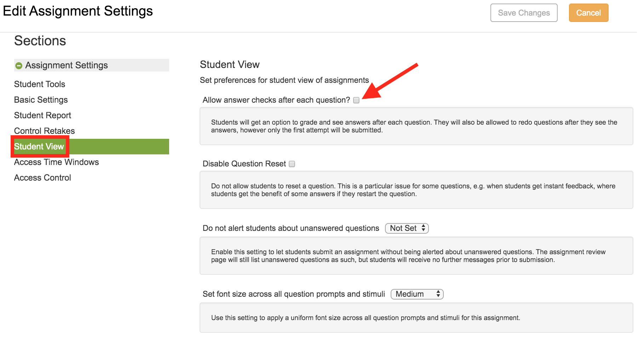Open the Student Report section
This screenshot has height=347, width=644.
pyautogui.click(x=42, y=115)
